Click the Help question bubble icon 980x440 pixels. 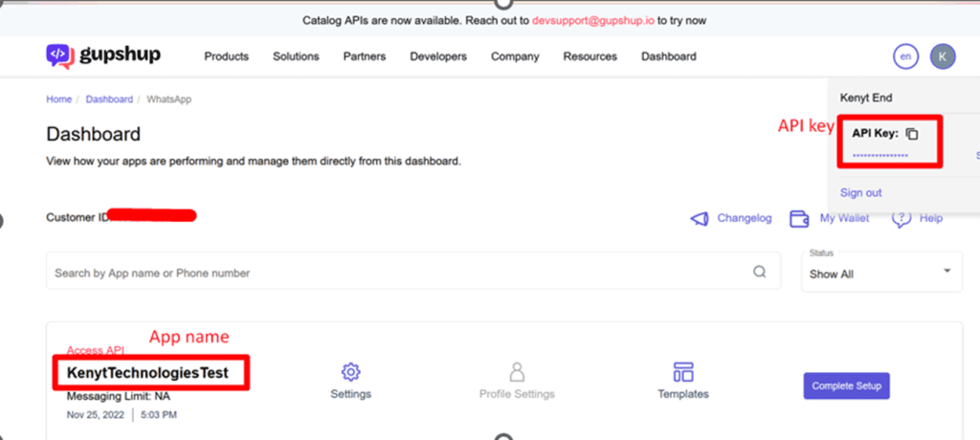[902, 219]
